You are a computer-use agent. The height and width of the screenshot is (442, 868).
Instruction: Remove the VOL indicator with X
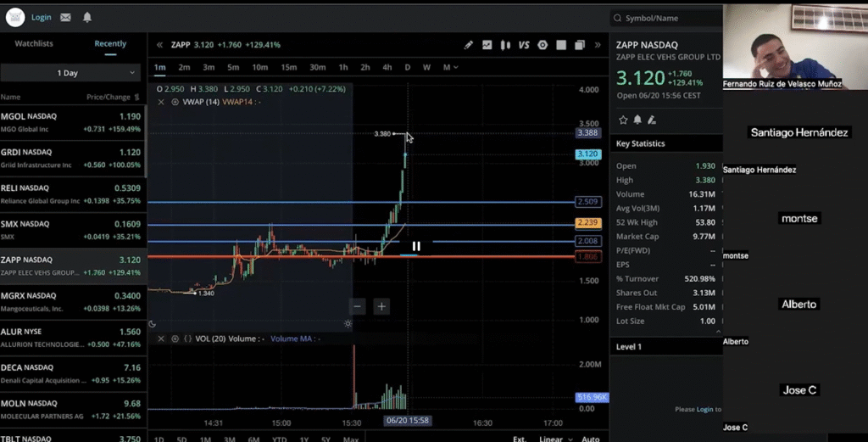(x=160, y=338)
